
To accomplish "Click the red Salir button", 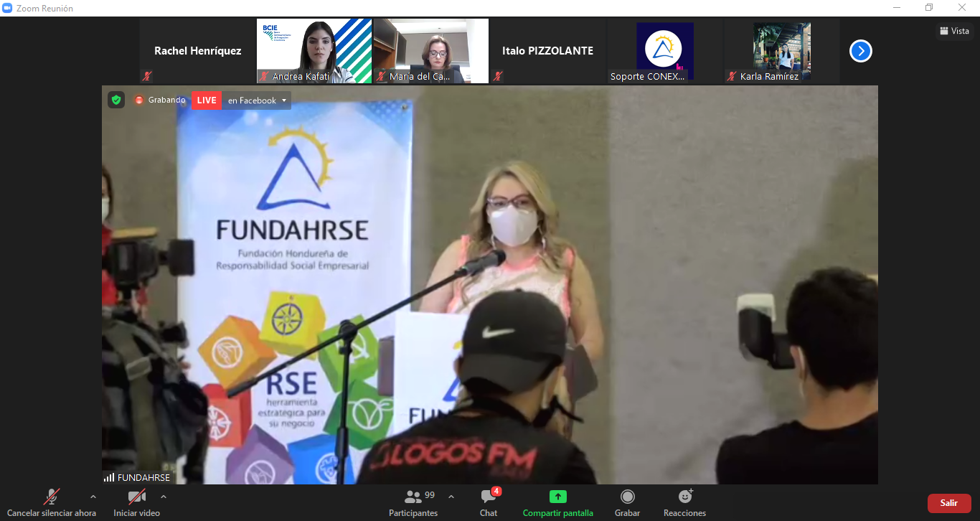I will (x=948, y=503).
